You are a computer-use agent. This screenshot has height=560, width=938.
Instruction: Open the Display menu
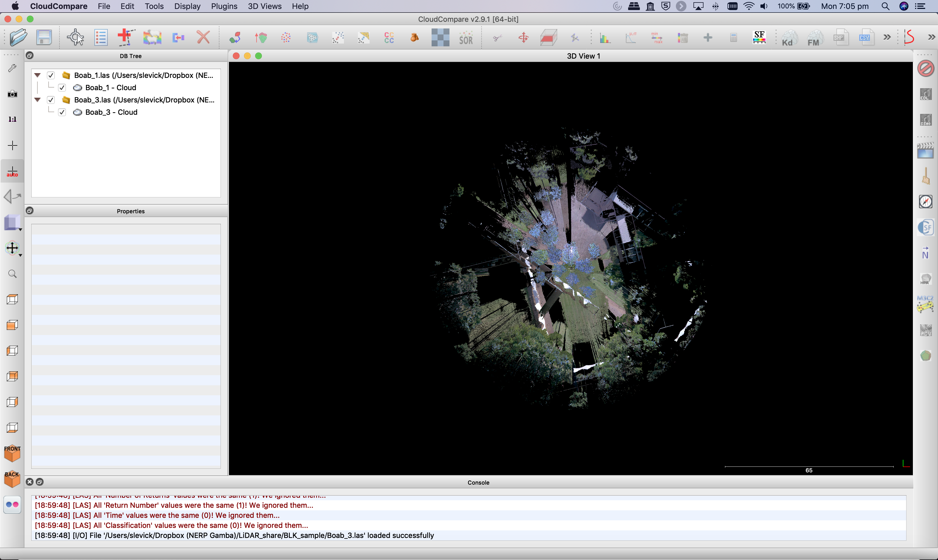(187, 6)
